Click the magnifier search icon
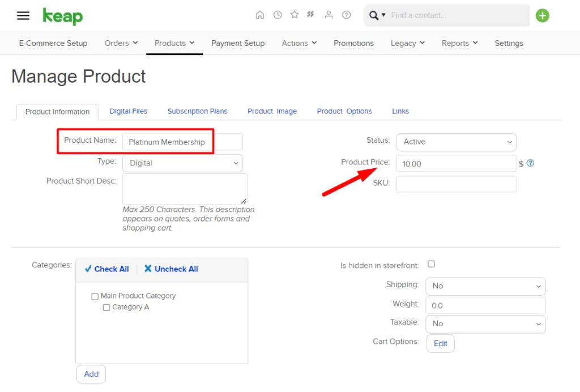Screen dimensions: 580x392 point(374,15)
